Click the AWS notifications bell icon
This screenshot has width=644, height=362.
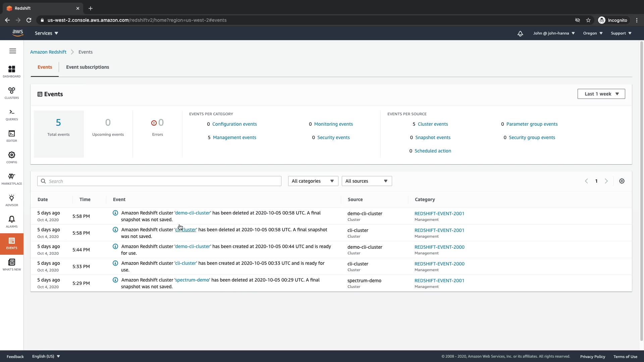click(520, 34)
